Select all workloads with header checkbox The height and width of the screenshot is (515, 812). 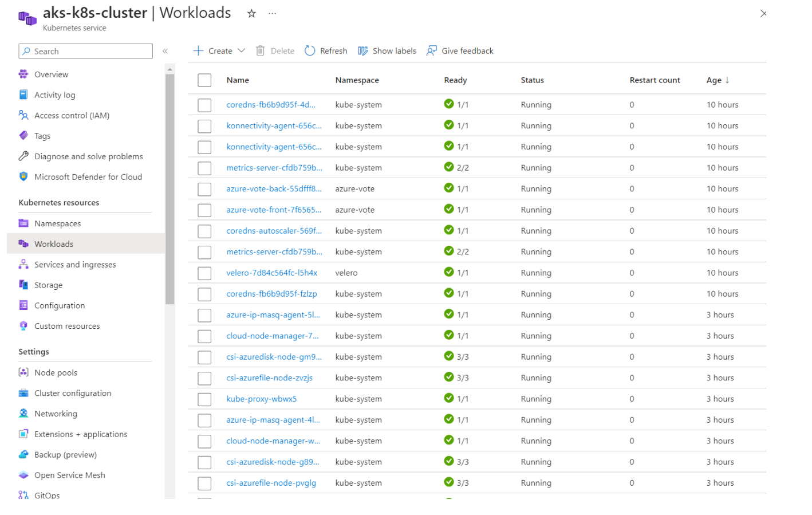(x=204, y=80)
